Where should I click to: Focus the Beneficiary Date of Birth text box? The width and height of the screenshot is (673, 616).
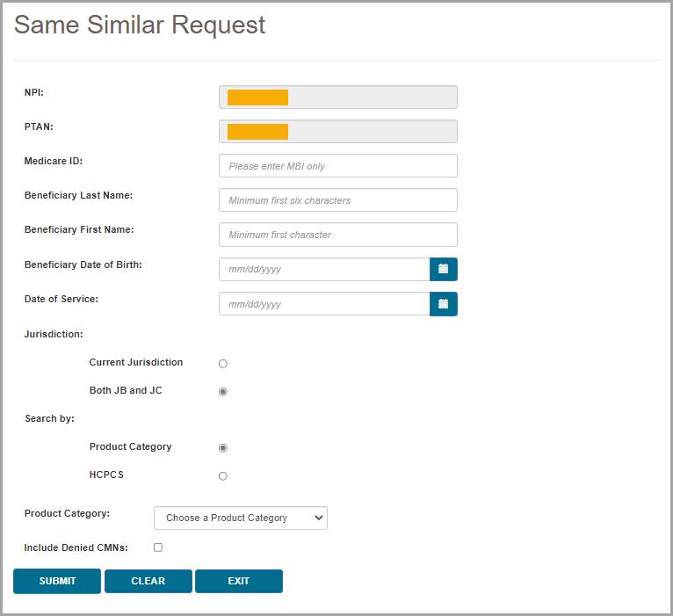coord(323,269)
